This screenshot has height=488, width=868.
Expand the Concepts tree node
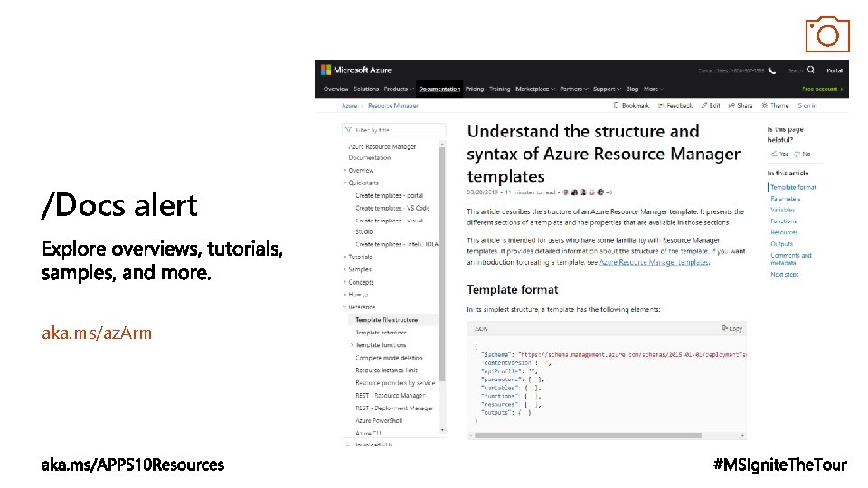pos(344,282)
